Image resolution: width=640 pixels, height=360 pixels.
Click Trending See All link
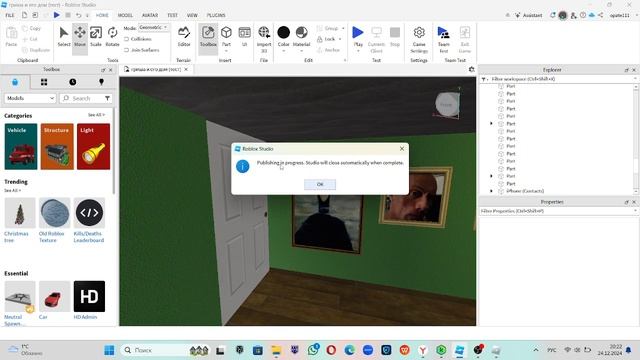pyautogui.click(x=13, y=191)
